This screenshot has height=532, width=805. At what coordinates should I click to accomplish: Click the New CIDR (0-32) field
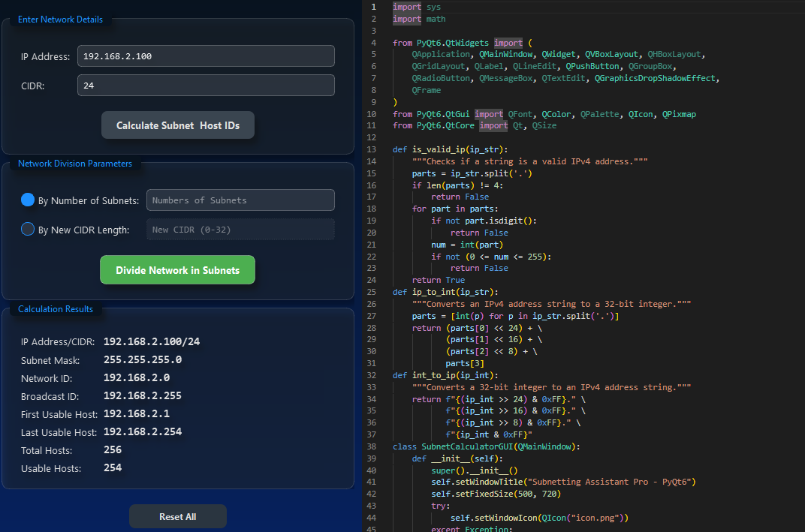pos(240,230)
